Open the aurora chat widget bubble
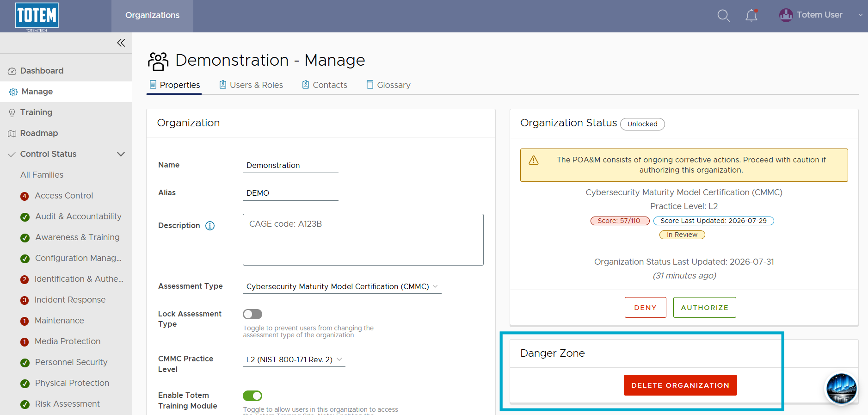The height and width of the screenshot is (415, 868). [841, 389]
